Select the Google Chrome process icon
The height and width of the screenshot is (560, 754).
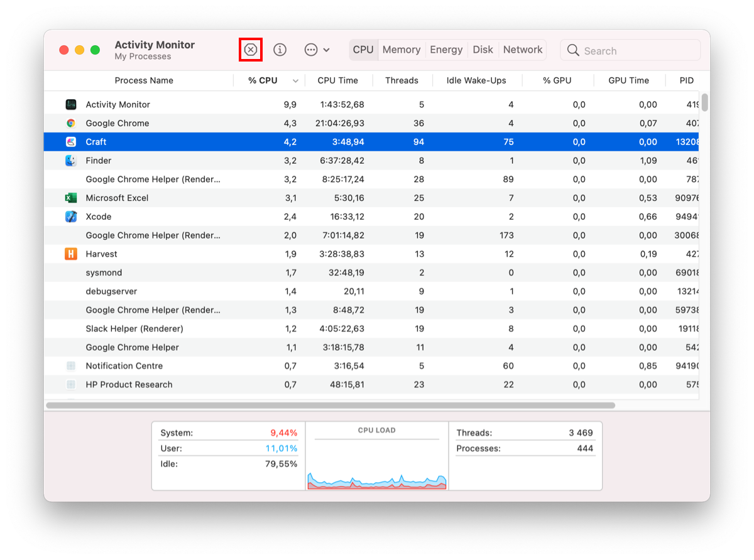point(70,123)
